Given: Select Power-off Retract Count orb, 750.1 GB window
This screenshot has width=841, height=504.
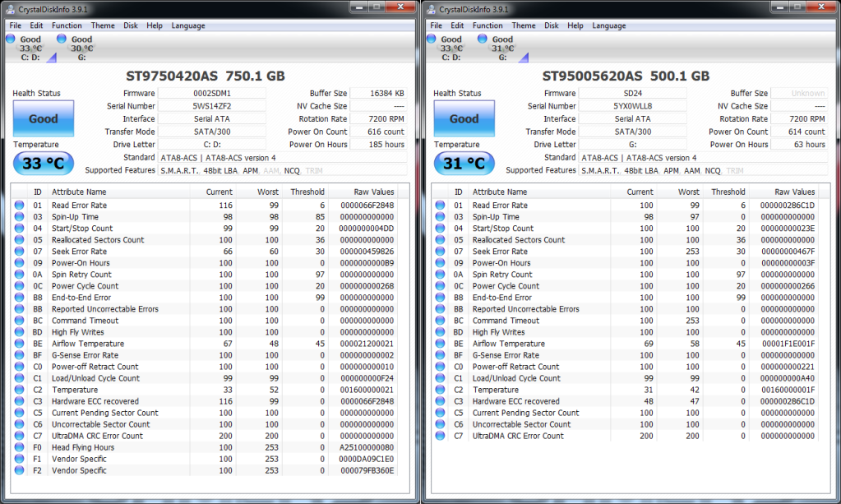Looking at the screenshot, I should point(19,366).
